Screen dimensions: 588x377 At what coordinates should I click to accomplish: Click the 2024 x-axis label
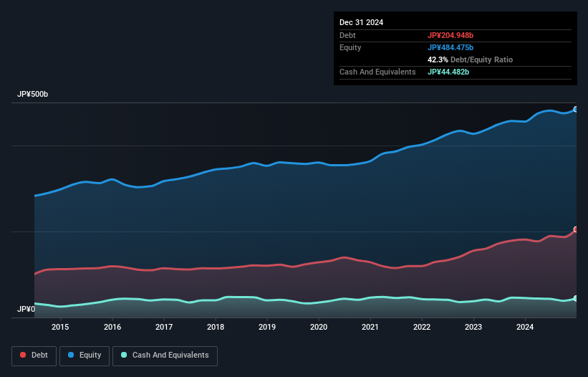coord(525,327)
